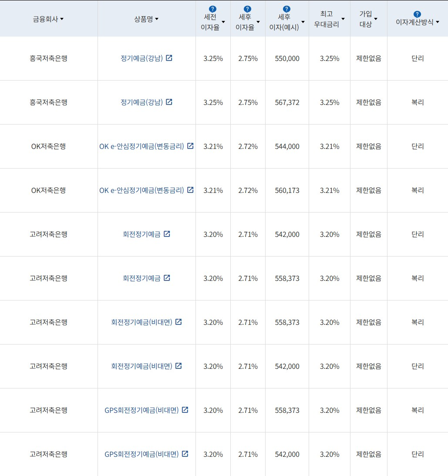Click the external link icon next to 정기예금(강남)
This screenshot has width=448, height=476.
168,58
